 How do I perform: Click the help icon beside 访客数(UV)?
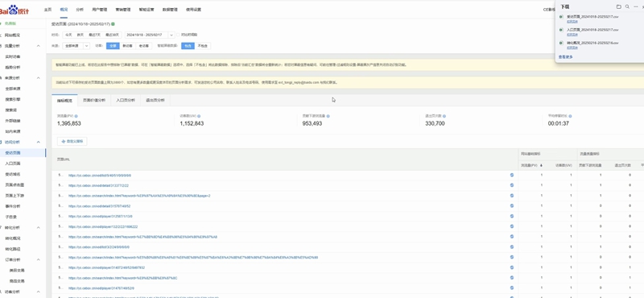tap(199, 116)
